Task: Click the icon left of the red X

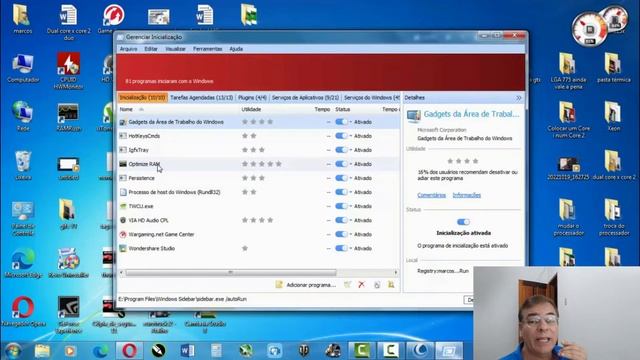Action: 347,284
